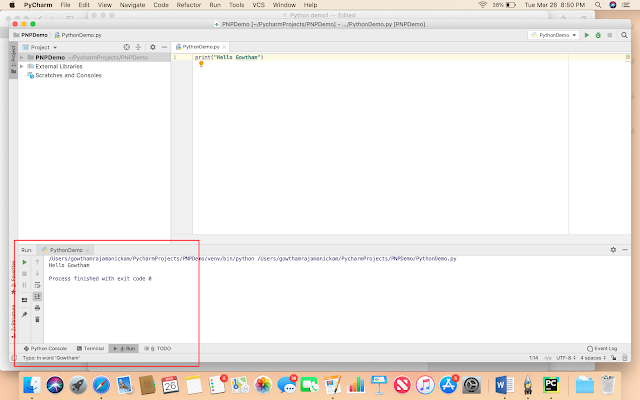Open Search Everywhere magnifier in PyCharm toolbar

click(x=624, y=35)
